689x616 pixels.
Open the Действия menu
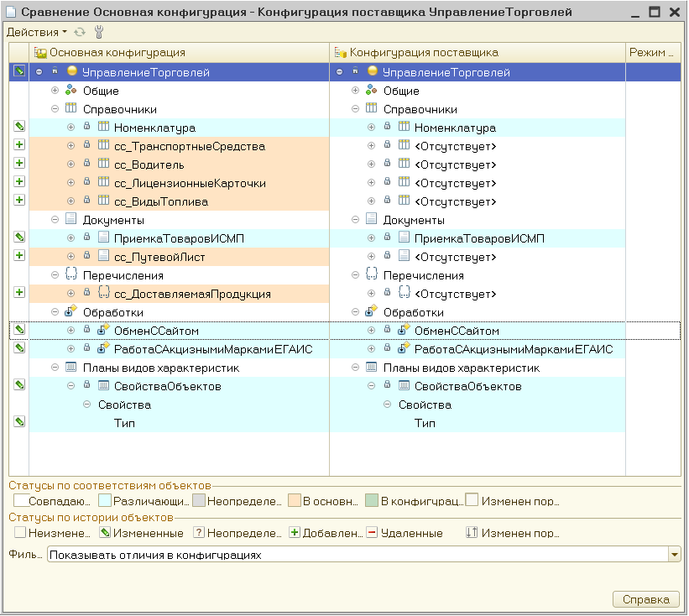pyautogui.click(x=37, y=32)
